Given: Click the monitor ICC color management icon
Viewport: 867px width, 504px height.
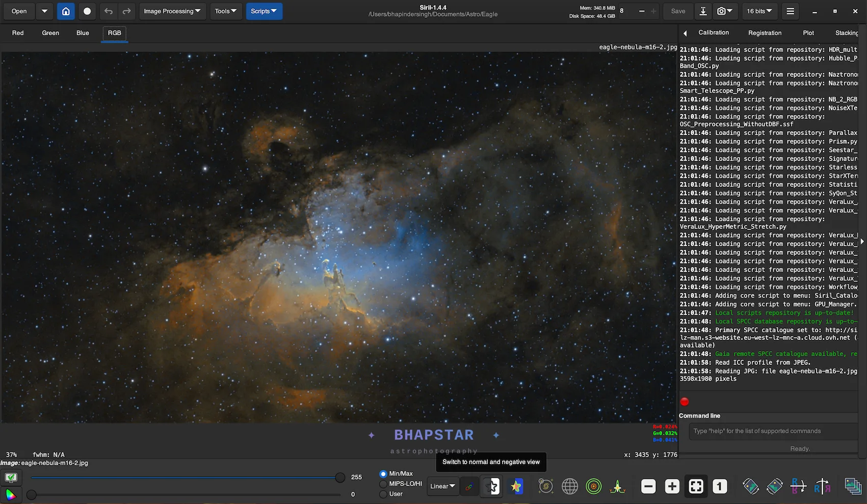Looking at the screenshot, I should pyautogui.click(x=11, y=478).
